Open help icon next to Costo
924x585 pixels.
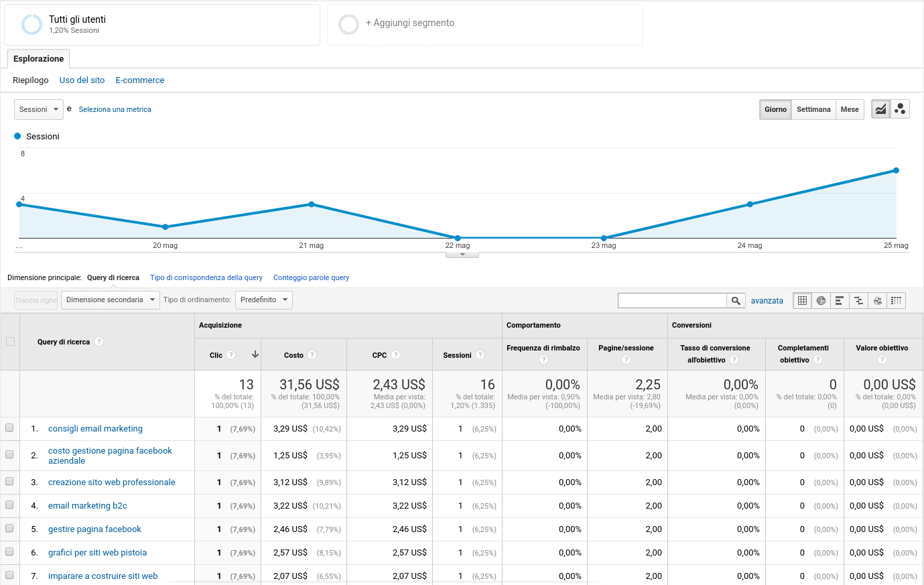click(x=312, y=355)
